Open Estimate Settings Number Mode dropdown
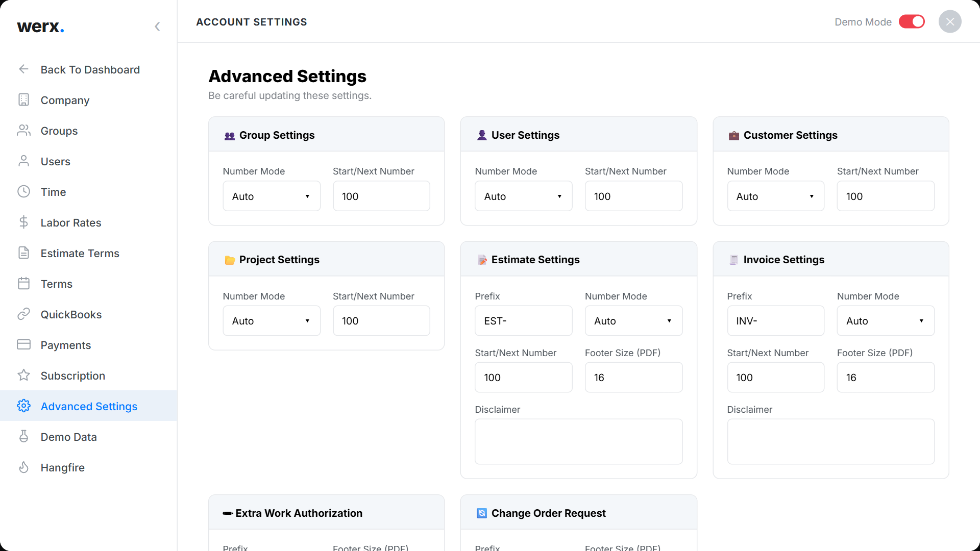Screen dimensions: 980x551 click(x=633, y=321)
